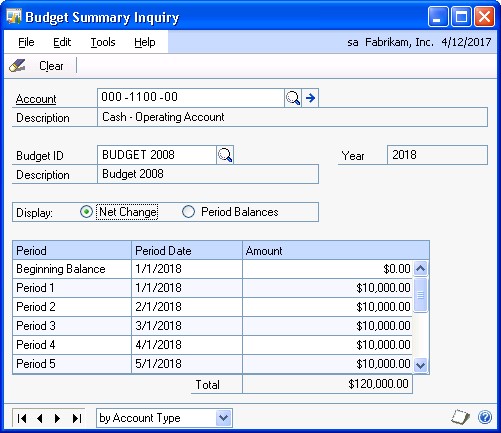
Task: Click the Fabrikam, Inc. company name
Action: pyautogui.click(x=399, y=42)
